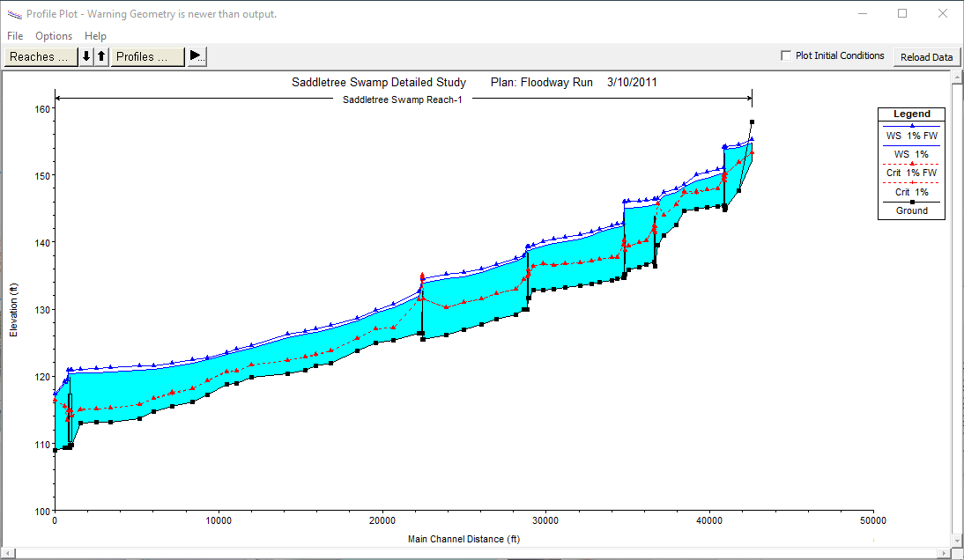Click the Legend title in the legend box
The width and height of the screenshot is (964, 560).
click(x=911, y=114)
